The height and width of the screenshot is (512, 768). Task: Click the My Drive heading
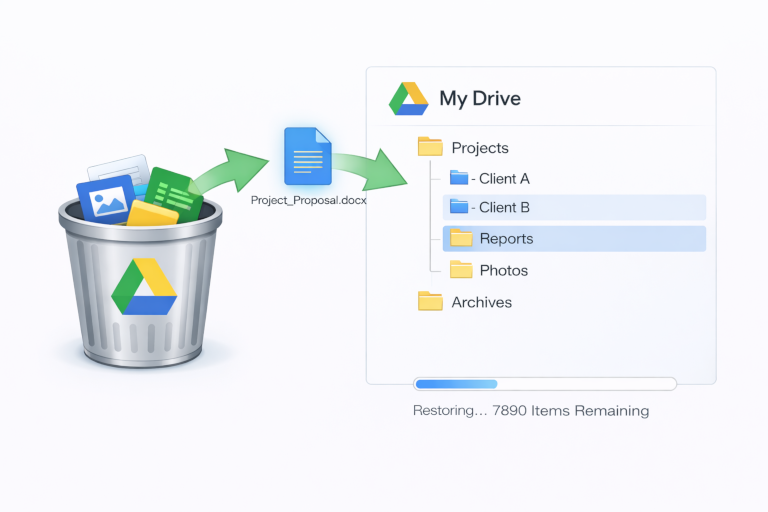click(480, 98)
